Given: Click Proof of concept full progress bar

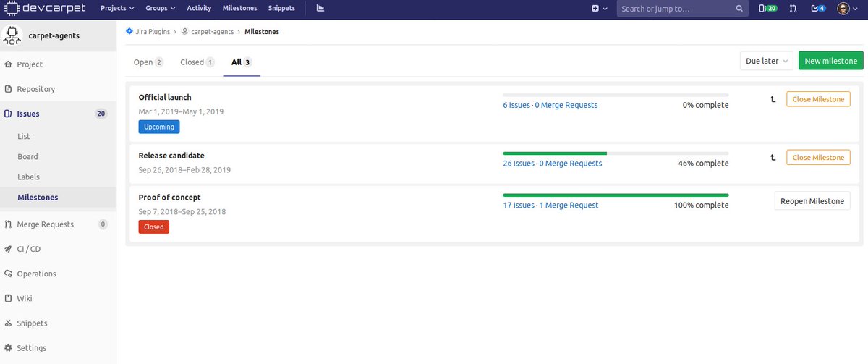Looking at the screenshot, I should tap(616, 195).
